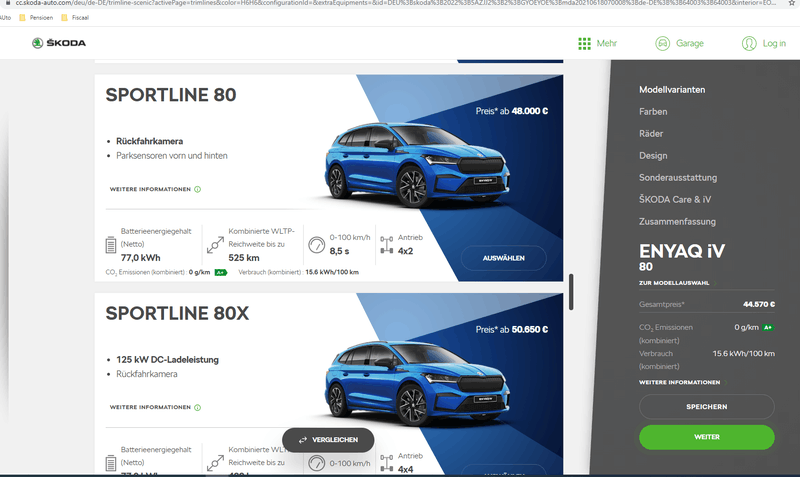The image size is (800, 477).
Task: Click the 525 km range value
Action: [x=244, y=258]
